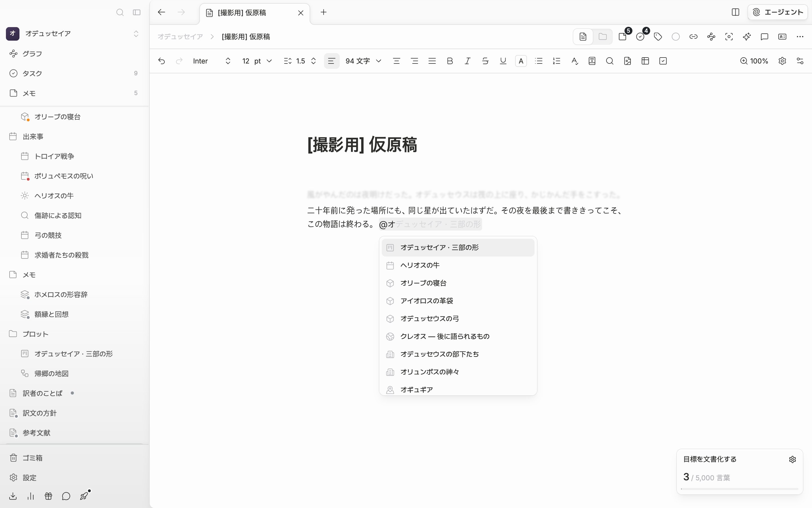Insert a checkbox item from toolbar

tap(663, 61)
